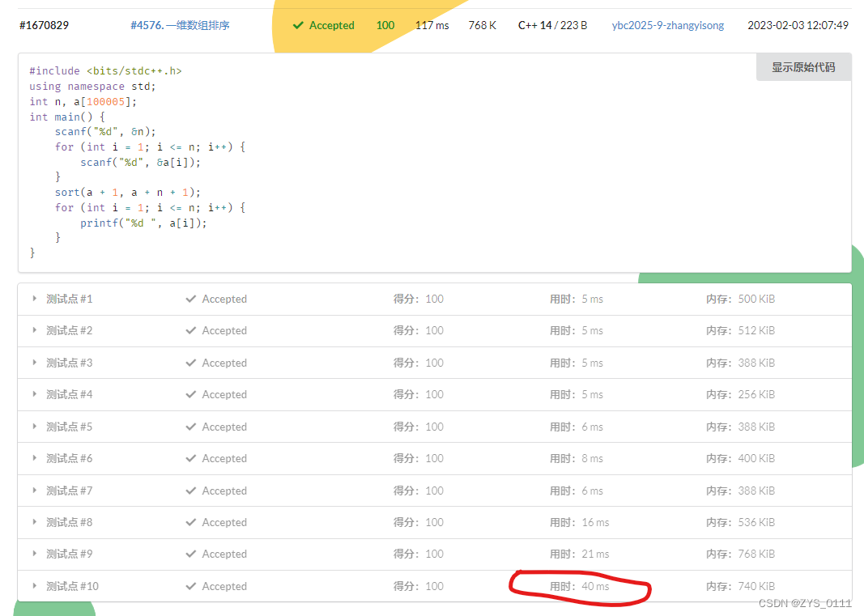Expand test point #1 row arrow
Screen dimensions: 864x616
pos(34,299)
